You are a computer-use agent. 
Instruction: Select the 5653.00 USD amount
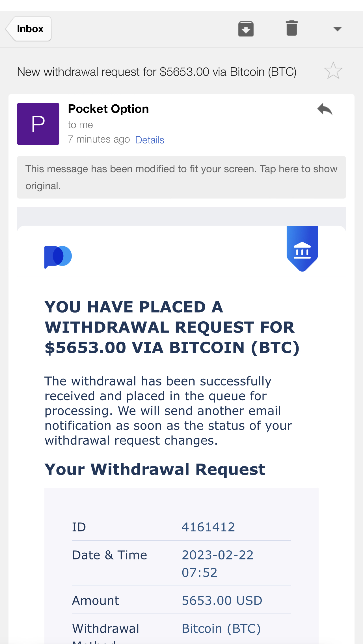[222, 601]
